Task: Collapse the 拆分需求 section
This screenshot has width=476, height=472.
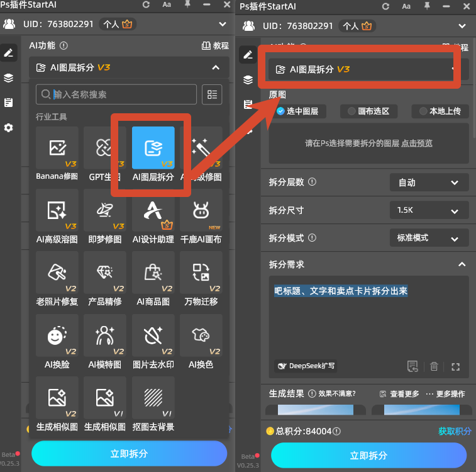Action: click(462, 264)
